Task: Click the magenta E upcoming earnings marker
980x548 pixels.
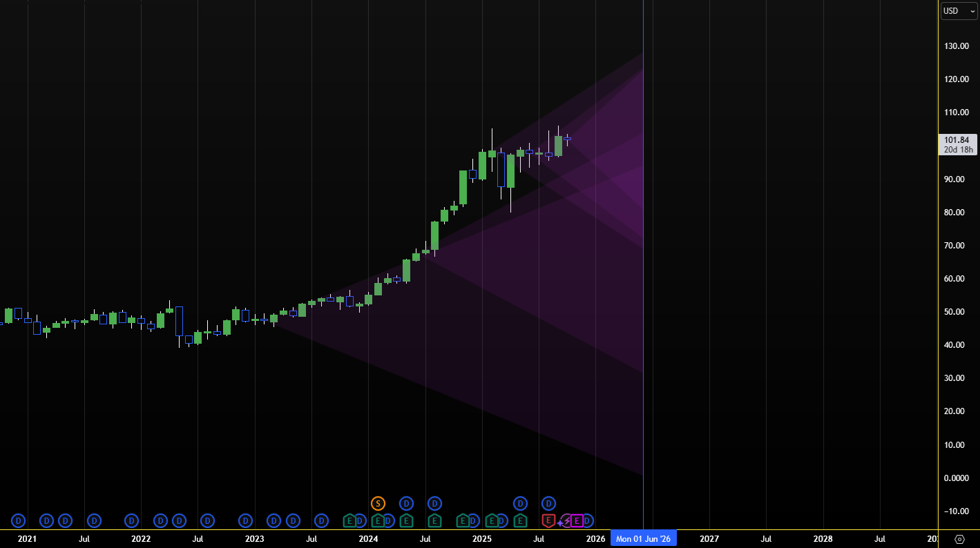Action: [x=577, y=520]
